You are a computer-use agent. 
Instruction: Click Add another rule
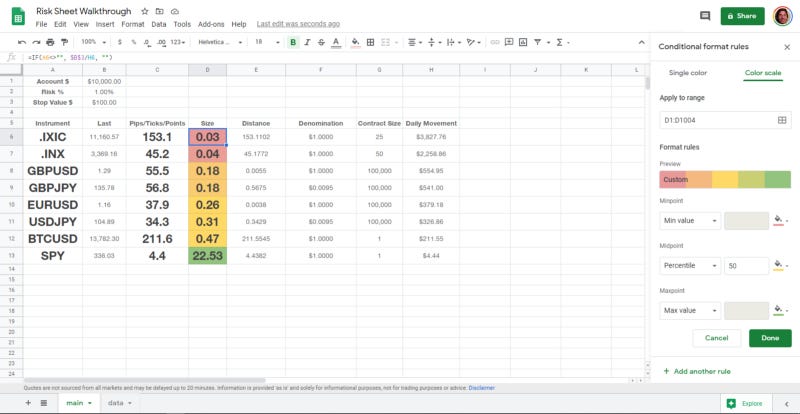coord(697,371)
